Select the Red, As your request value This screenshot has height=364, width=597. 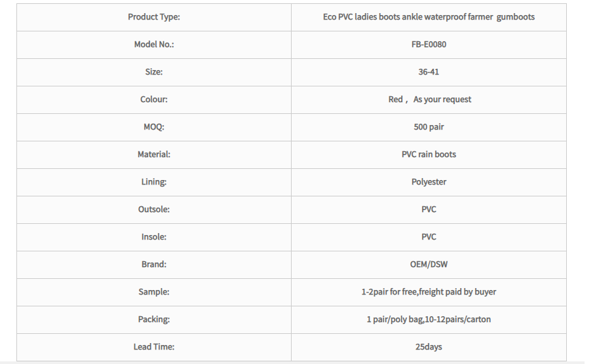(x=429, y=100)
